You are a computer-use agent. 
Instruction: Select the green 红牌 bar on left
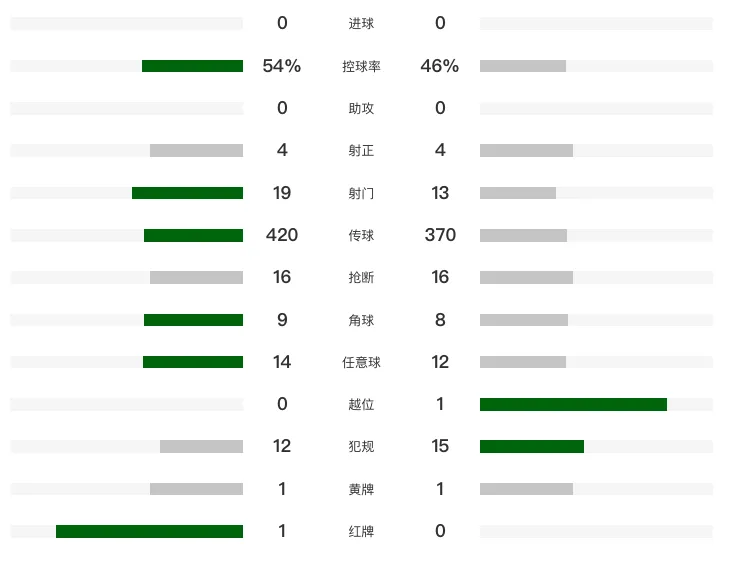[149, 531]
